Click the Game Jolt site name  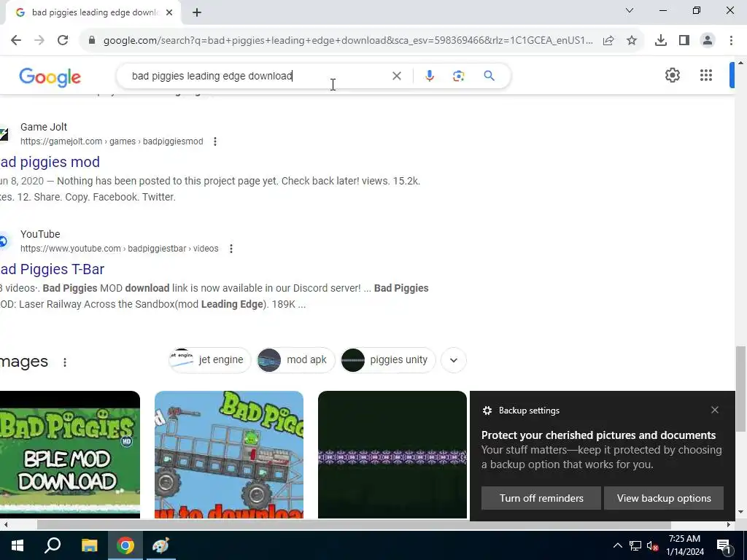pyautogui.click(x=44, y=127)
